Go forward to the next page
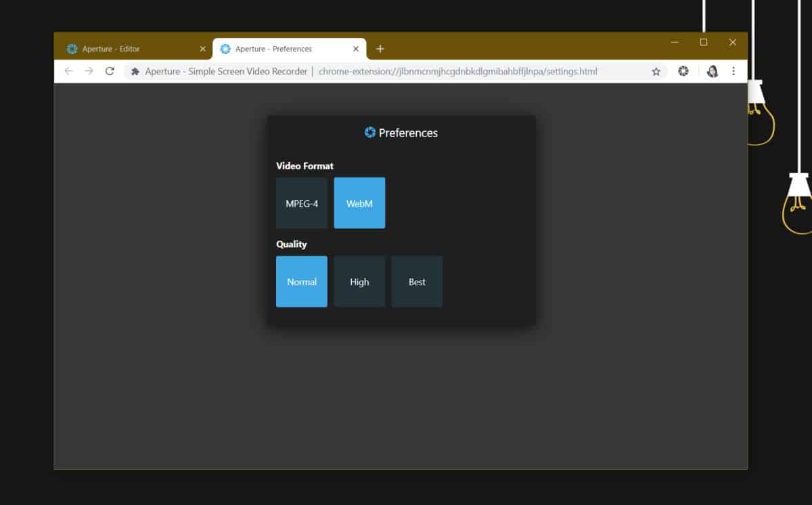812x505 pixels. pyautogui.click(x=89, y=71)
